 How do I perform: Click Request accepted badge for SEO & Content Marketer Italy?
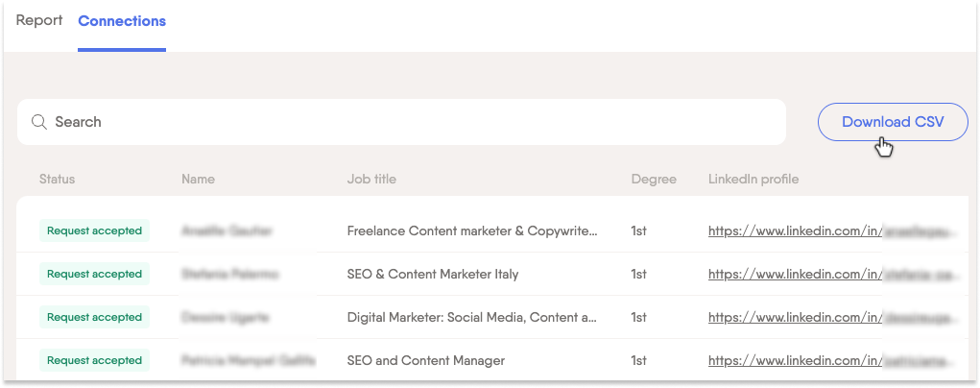(94, 274)
